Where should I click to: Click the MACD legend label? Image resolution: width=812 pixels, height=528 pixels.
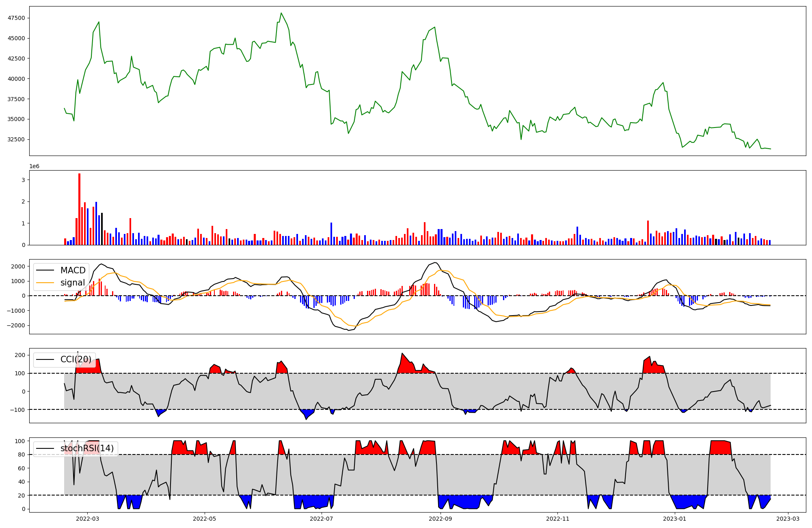click(x=73, y=270)
